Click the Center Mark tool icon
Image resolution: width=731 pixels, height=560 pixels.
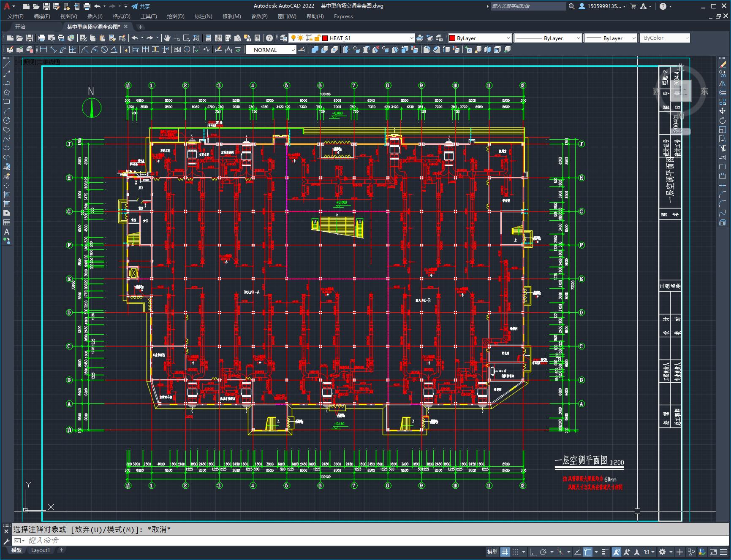(x=187, y=50)
